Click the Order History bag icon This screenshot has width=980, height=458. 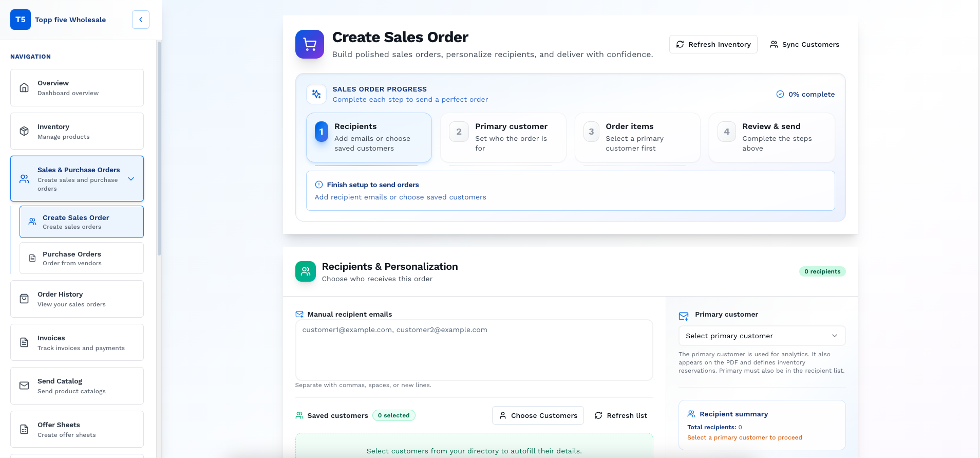pos(24,299)
